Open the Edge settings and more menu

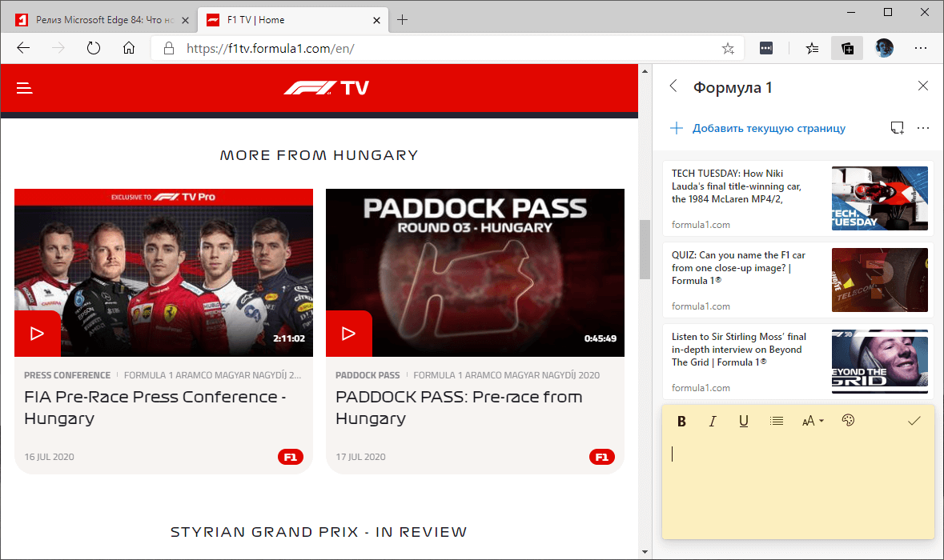921,48
